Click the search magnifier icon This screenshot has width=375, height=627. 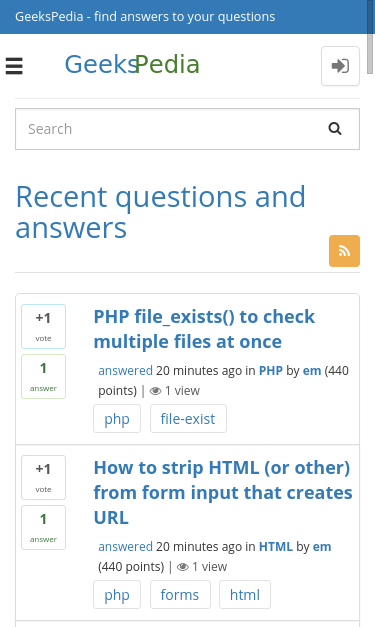335,129
